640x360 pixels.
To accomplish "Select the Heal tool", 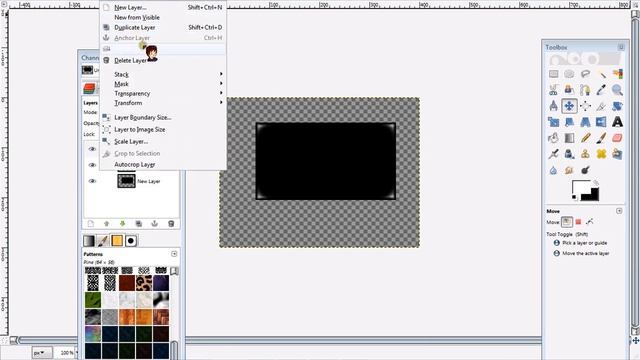I will click(601, 154).
